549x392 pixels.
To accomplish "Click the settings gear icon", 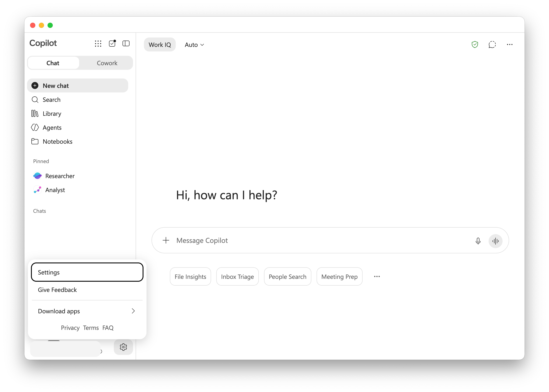I will tap(123, 347).
